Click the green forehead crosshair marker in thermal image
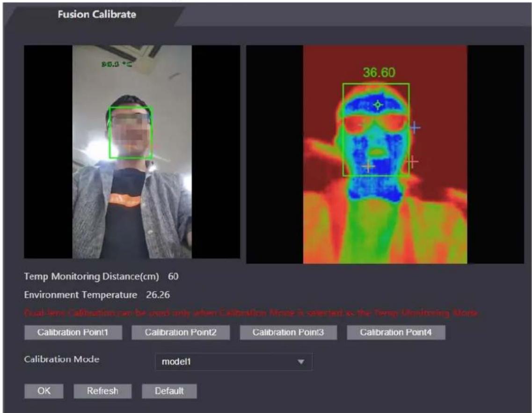The image size is (532, 413). (x=378, y=105)
